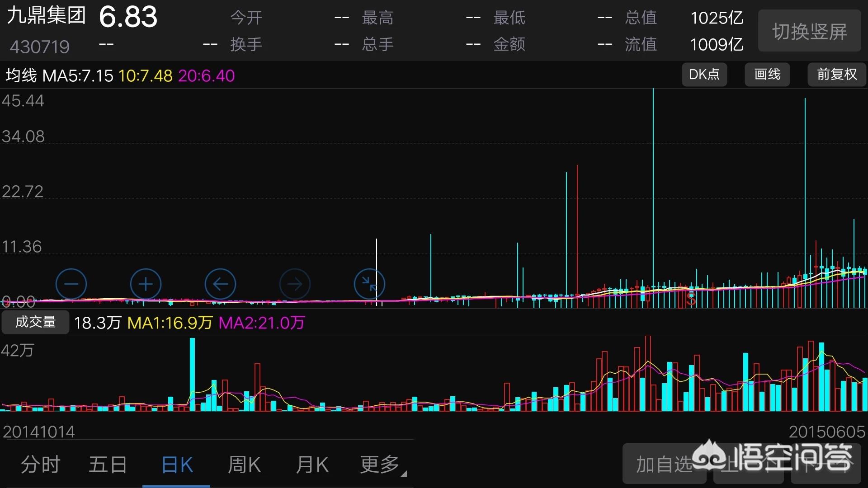Select the 周K tab
Viewport: 868px width, 488px height.
(x=244, y=465)
